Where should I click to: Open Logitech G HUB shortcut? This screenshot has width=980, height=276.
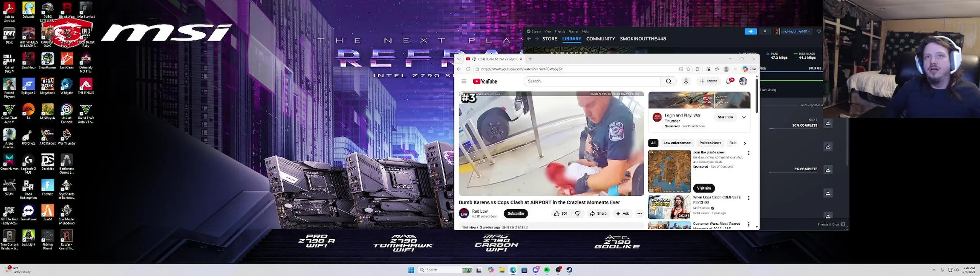[x=28, y=164]
